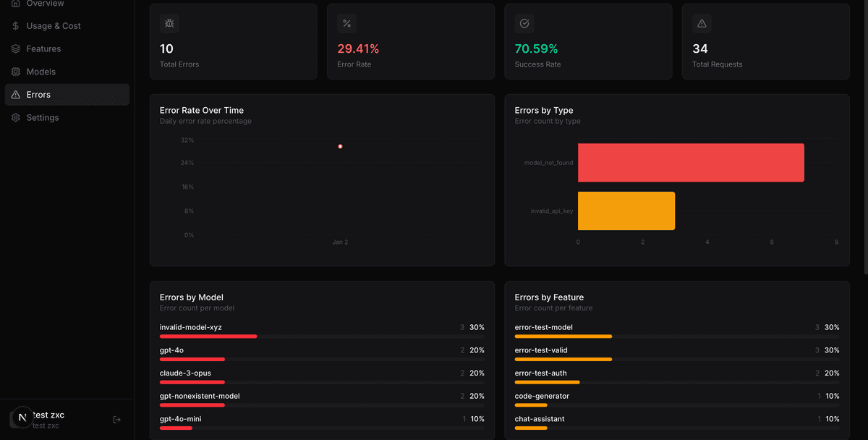
Task: Click the logout icon beside the user name
Action: tap(117, 420)
